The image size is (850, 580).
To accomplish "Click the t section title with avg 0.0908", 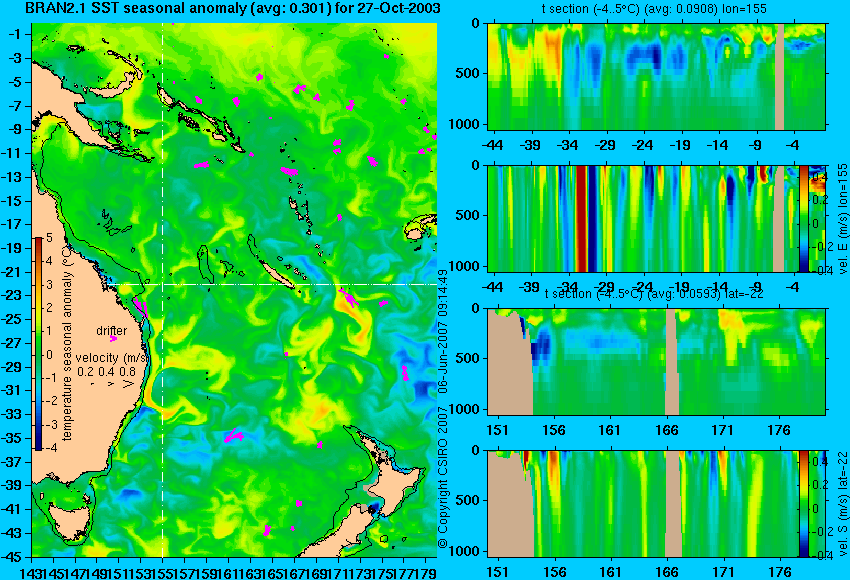I will [x=654, y=9].
